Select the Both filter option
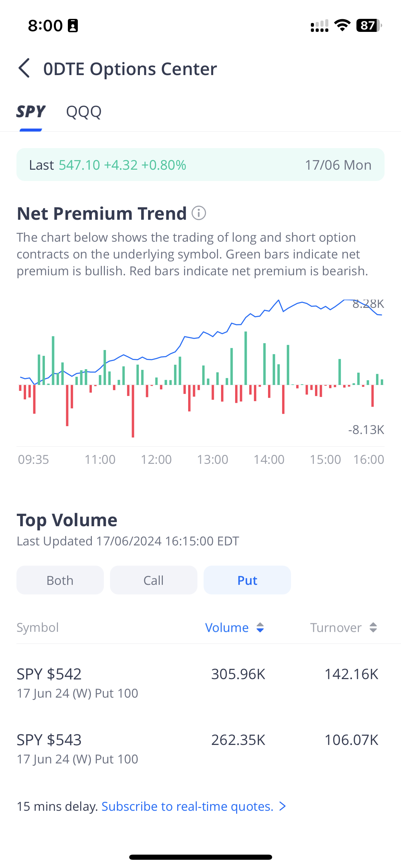This screenshot has width=401, height=868. pyautogui.click(x=60, y=580)
